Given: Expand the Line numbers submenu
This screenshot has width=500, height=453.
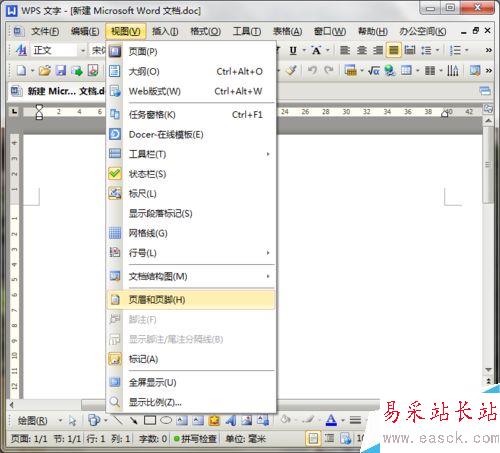Looking at the screenshot, I should click(x=191, y=253).
